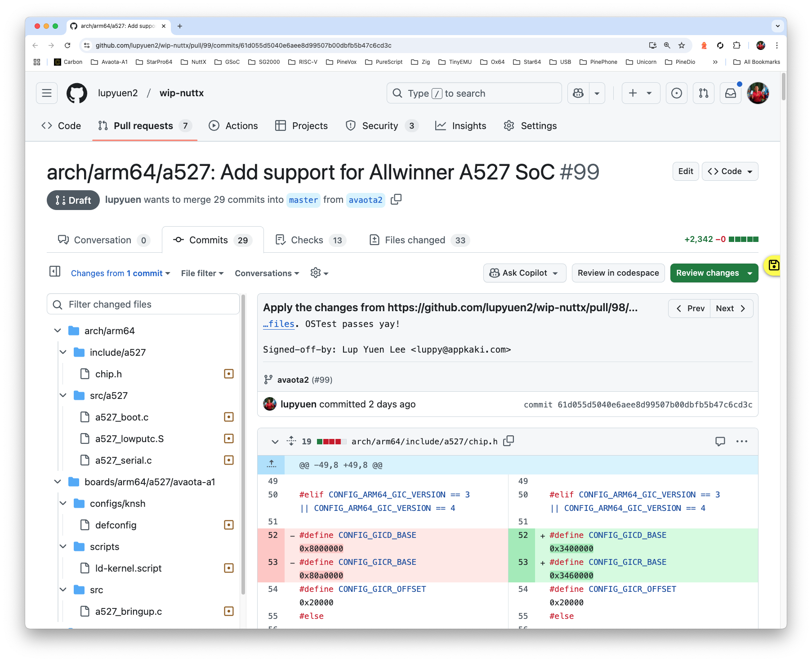Screen dimensions: 812x662
Task: Open Copilot chat from the header icon
Action: [577, 93]
